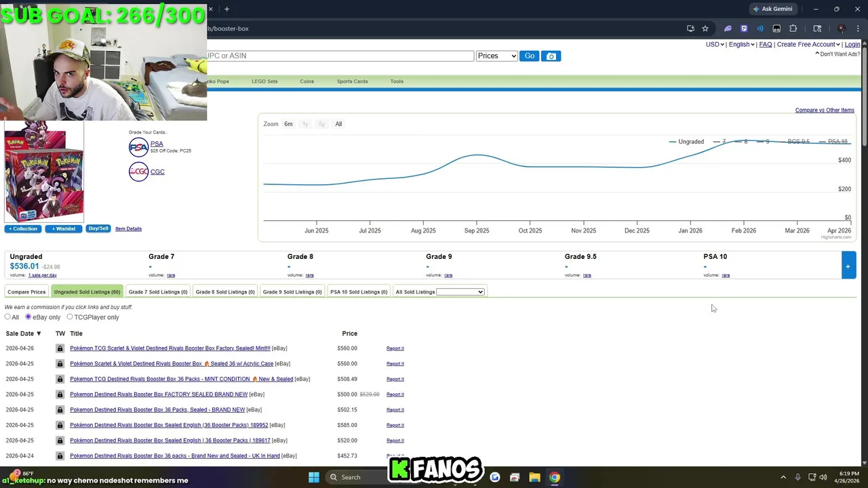Click the PSA grading logo
Image resolution: width=868 pixels, height=488 pixels.
tap(138, 147)
